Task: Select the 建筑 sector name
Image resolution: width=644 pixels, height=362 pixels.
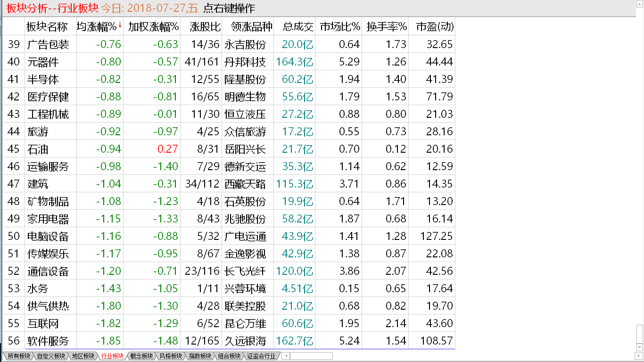Action: pos(38,184)
